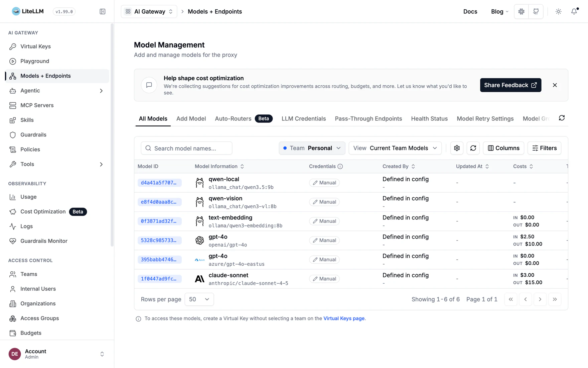Image resolution: width=588 pixels, height=368 pixels.
Task: Select All Models tab
Action: coord(153,119)
